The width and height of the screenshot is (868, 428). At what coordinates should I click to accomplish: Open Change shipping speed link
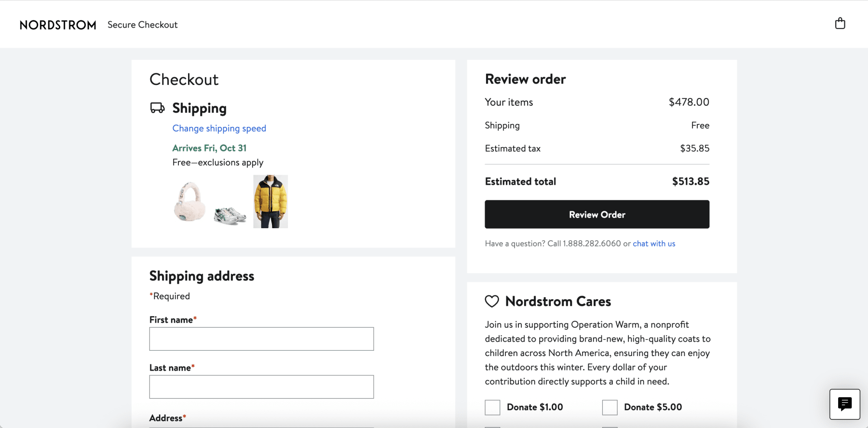pos(219,128)
